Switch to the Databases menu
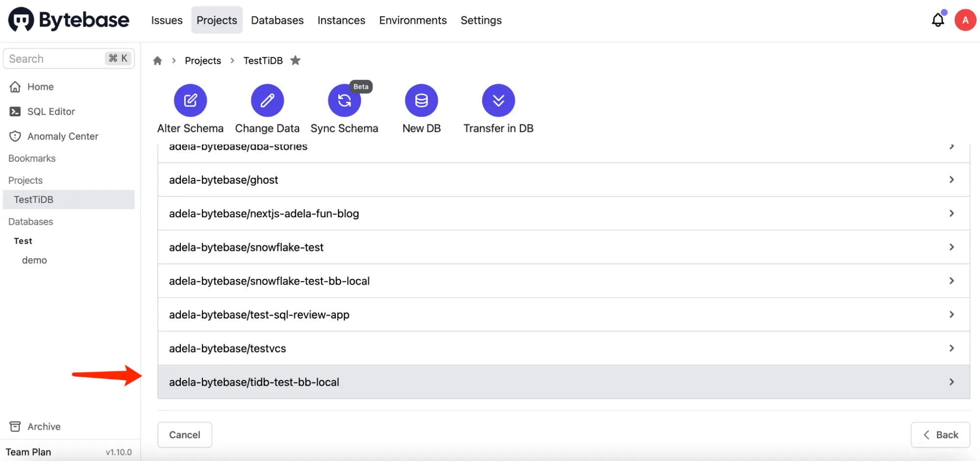 point(277,20)
